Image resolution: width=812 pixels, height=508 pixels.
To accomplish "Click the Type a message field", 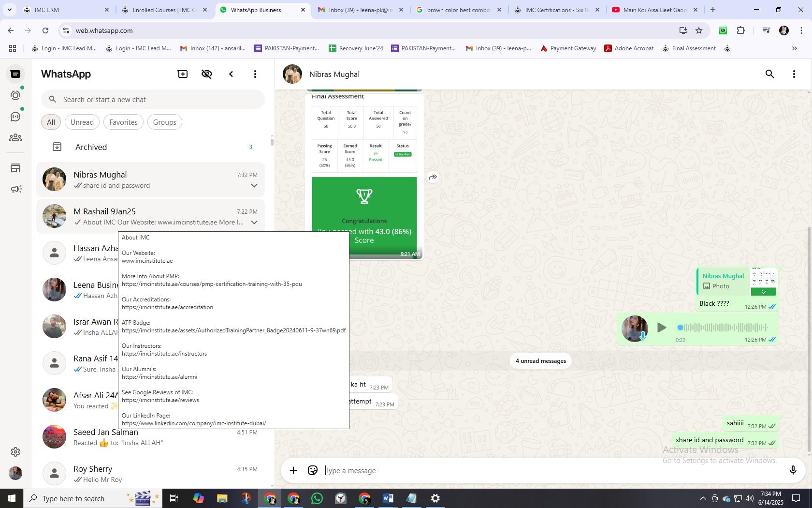I will [551, 470].
